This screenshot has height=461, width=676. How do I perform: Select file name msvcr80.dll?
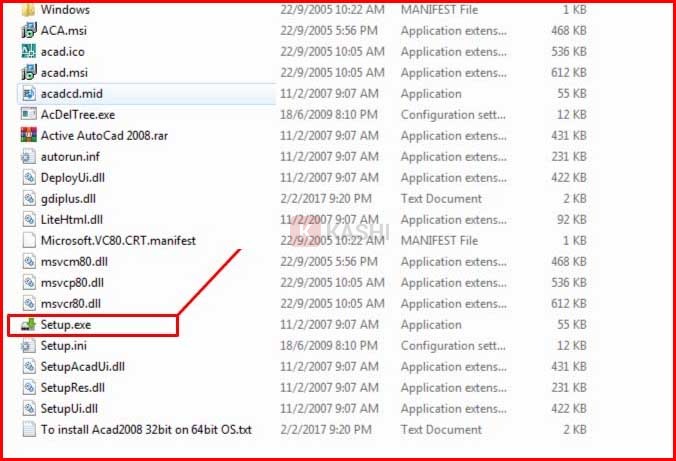[71, 304]
